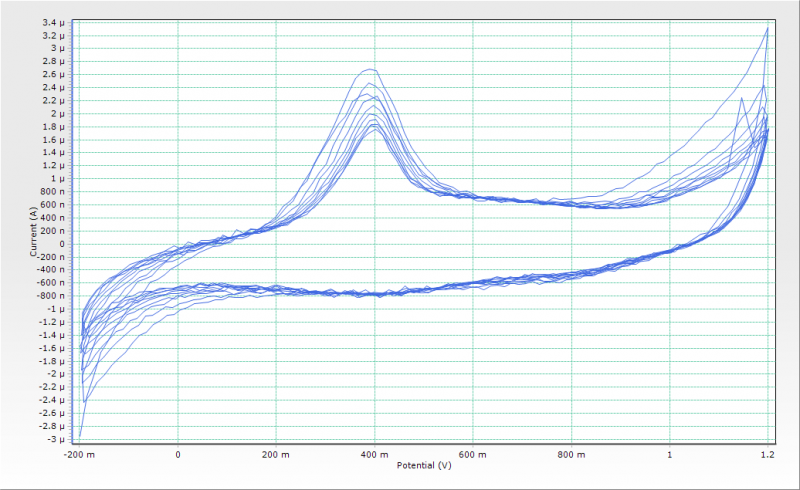Click the '1.2' x-axis tick label
The image size is (800, 490).
point(768,454)
